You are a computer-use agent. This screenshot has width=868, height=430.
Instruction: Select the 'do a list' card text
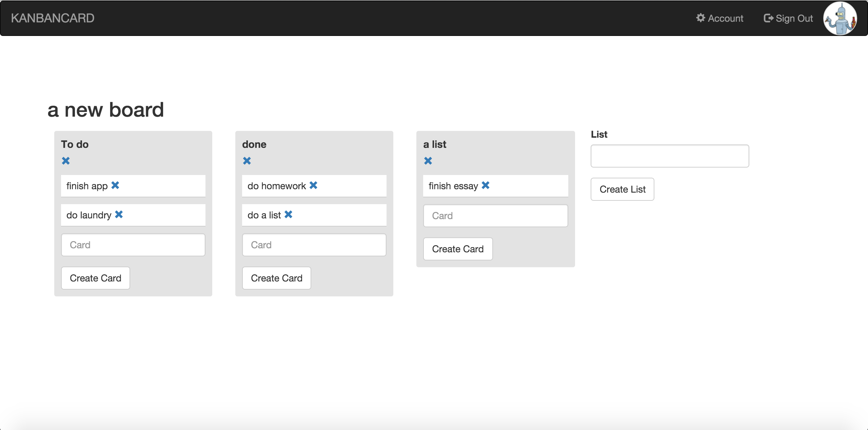[264, 215]
